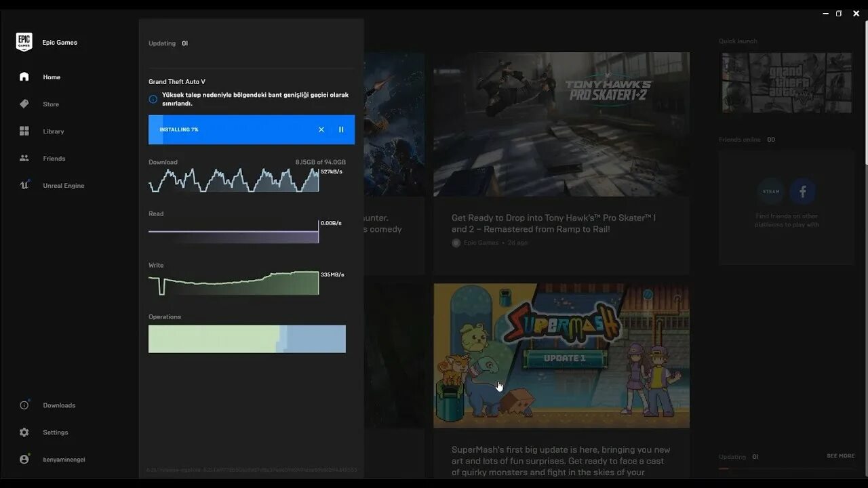The width and height of the screenshot is (868, 488).
Task: Click the Operations bar
Action: pos(247,339)
